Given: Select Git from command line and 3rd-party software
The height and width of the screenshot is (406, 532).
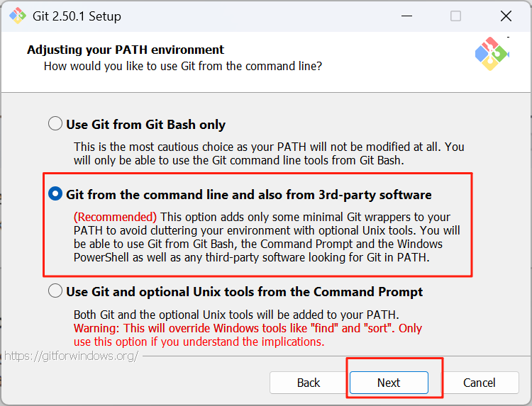Looking at the screenshot, I should pos(55,193).
